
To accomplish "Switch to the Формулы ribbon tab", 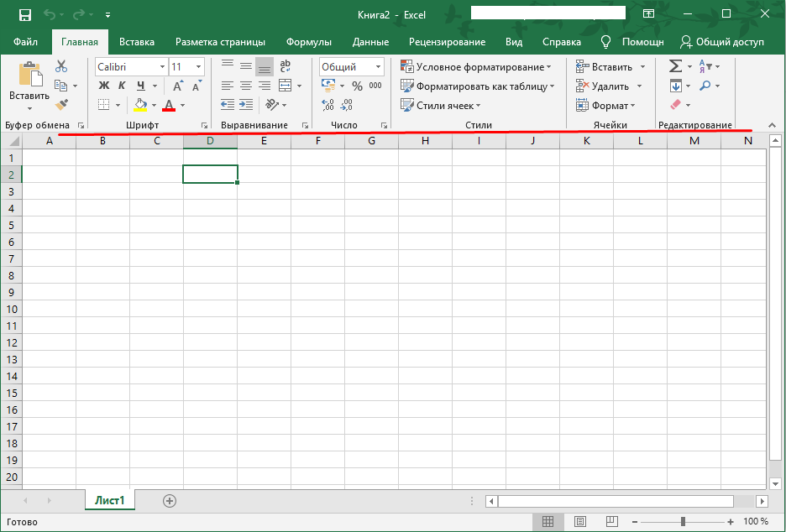I will point(308,42).
